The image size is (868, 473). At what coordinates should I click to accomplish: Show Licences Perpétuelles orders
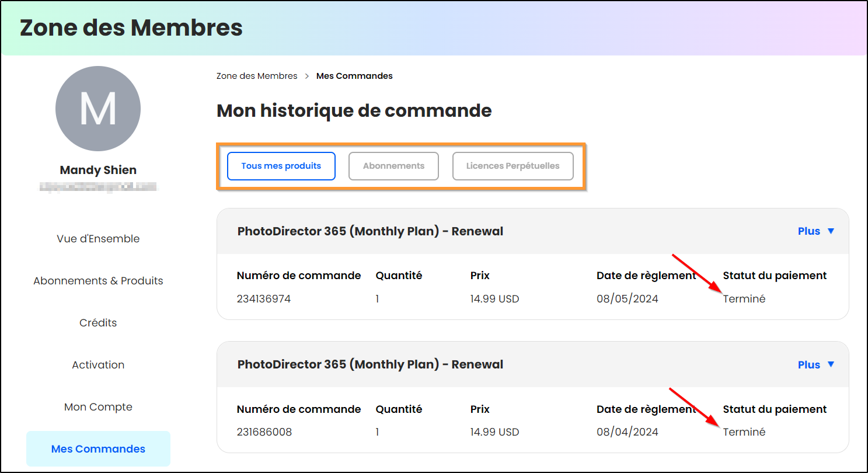click(x=513, y=166)
